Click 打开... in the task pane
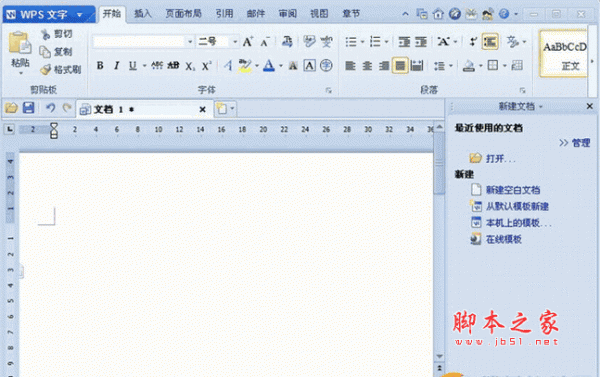 pyautogui.click(x=500, y=158)
